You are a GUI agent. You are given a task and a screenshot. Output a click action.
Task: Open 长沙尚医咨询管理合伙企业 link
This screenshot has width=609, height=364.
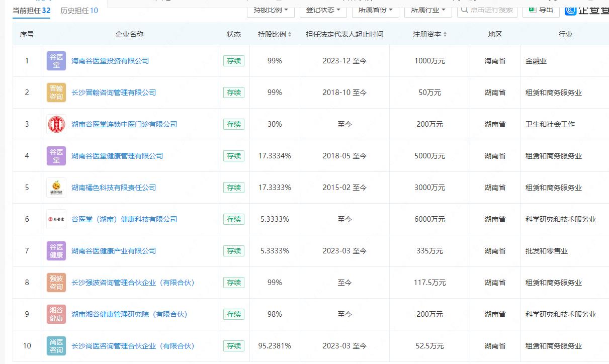coord(133,346)
